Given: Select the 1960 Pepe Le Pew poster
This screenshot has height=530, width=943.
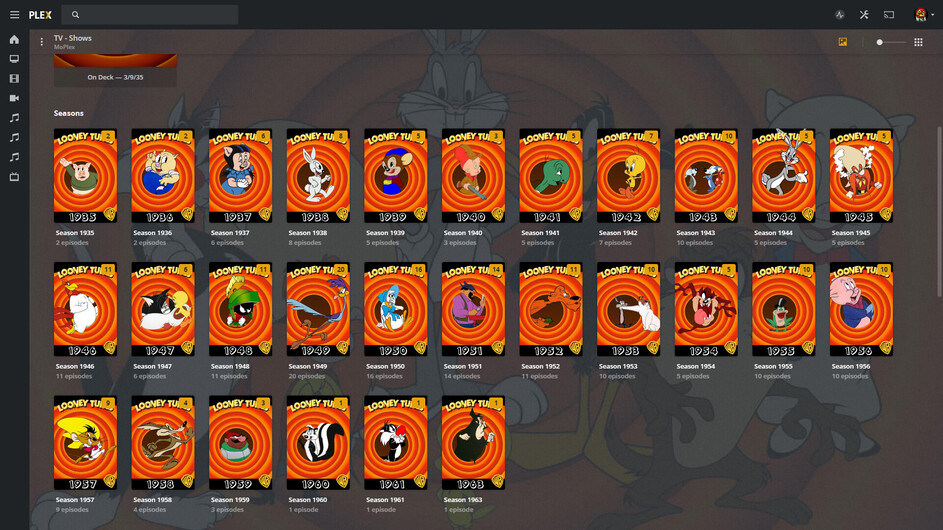Looking at the screenshot, I should 318,443.
